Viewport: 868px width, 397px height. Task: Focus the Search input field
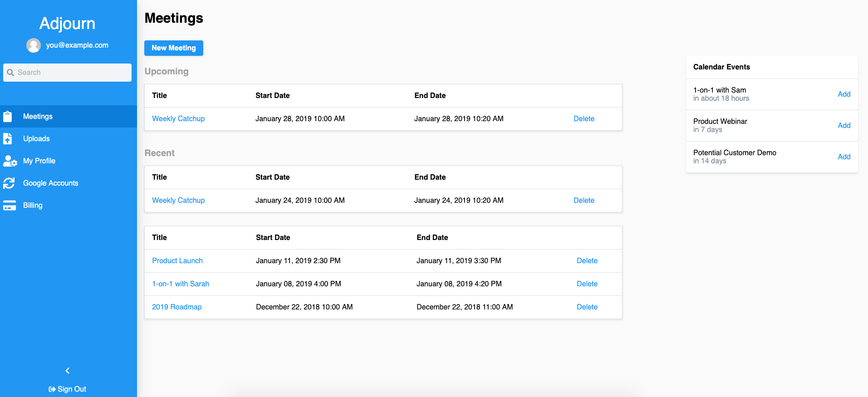pyautogui.click(x=68, y=73)
